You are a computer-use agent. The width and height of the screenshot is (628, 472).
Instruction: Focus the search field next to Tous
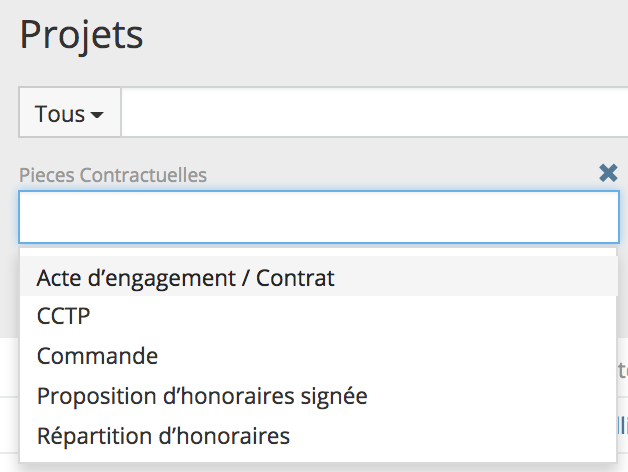(370, 113)
